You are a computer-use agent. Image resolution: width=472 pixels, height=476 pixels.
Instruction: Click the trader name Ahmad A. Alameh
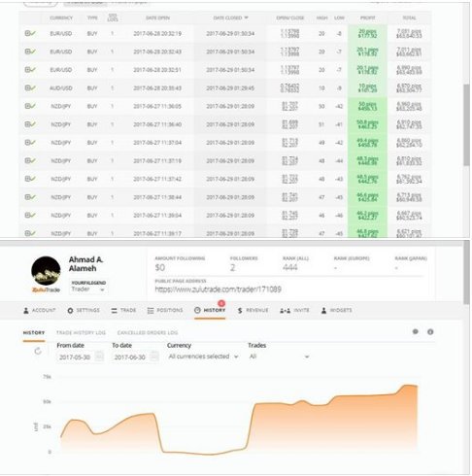tap(85, 264)
